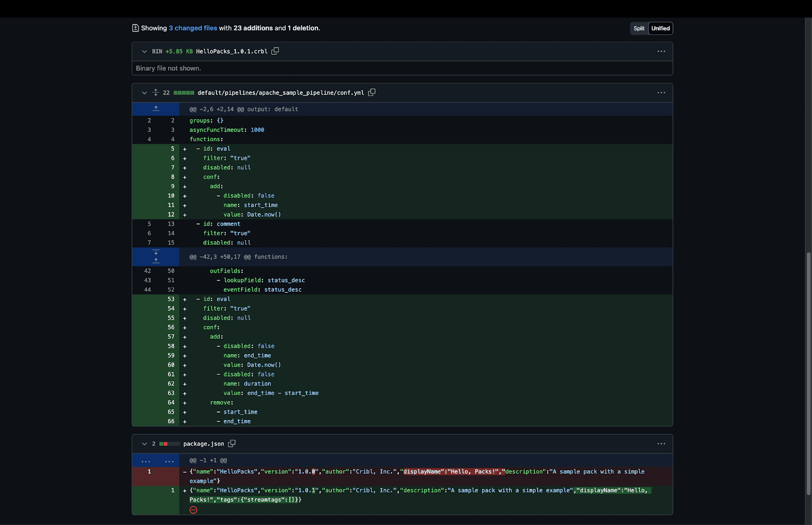Select added line number 53 in conf.yml
This screenshot has width=812, height=525.
pos(171,299)
